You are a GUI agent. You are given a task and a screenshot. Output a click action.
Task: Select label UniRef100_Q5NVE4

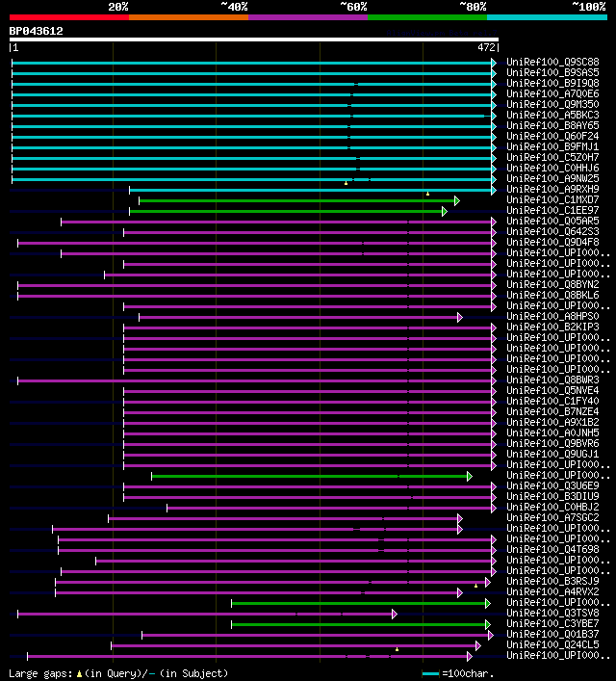point(552,390)
